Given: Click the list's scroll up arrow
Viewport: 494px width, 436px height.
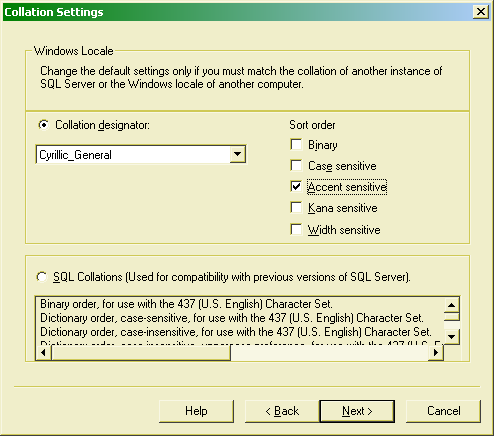Looking at the screenshot, I should (451, 305).
